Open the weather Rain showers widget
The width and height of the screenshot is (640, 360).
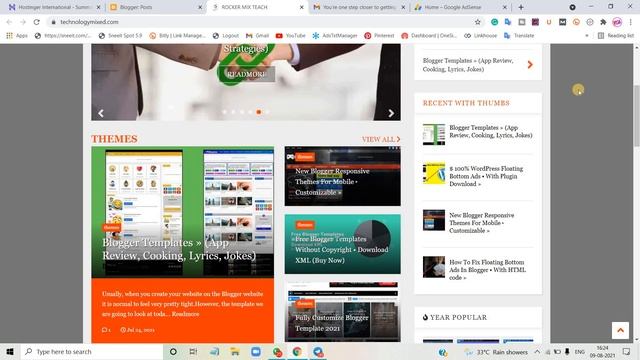[x=496, y=352]
